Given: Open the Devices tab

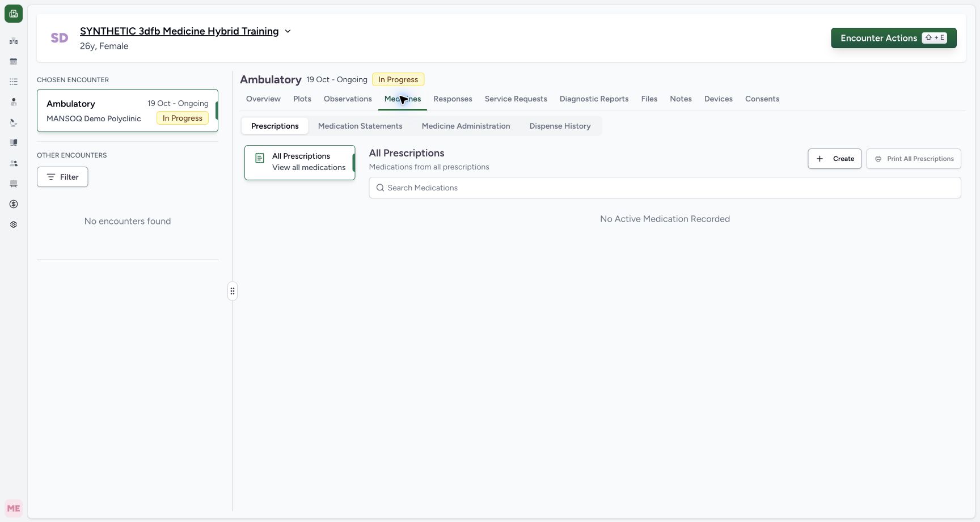Looking at the screenshot, I should coord(719,99).
